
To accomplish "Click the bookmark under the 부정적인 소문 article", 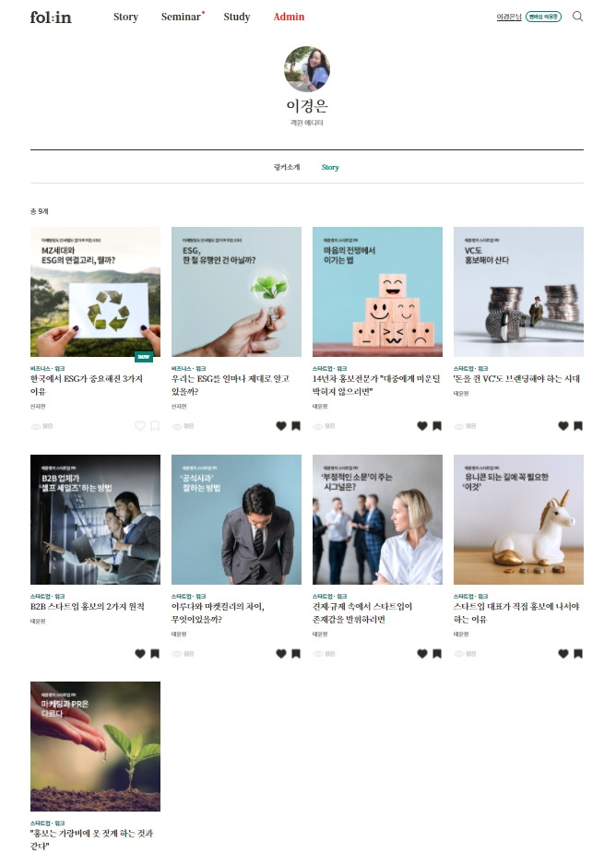I will pos(437,654).
